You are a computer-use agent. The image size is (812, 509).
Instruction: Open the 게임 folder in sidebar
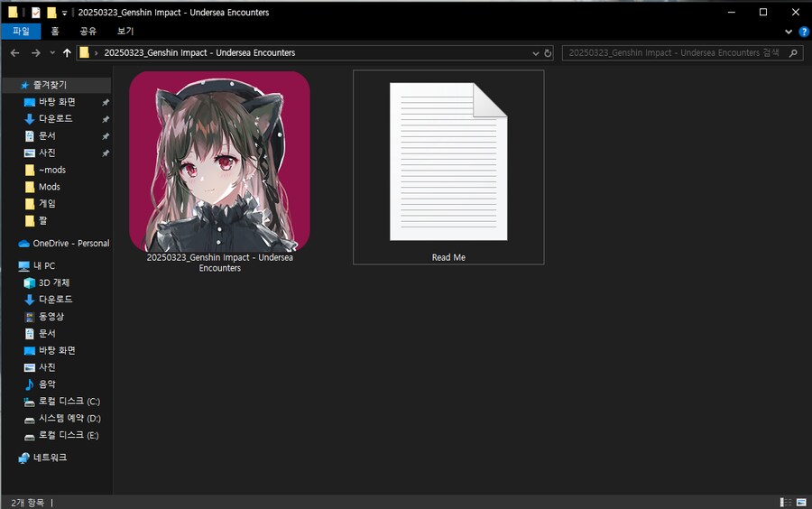(47, 203)
